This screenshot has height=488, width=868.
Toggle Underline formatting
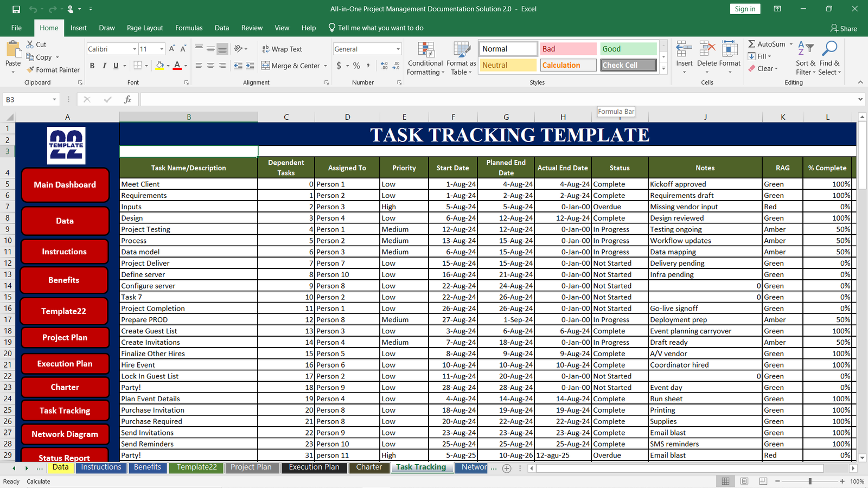pos(116,66)
